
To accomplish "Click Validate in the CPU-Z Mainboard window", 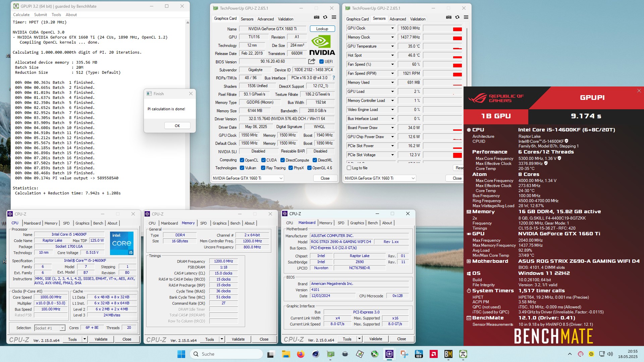I will click(376, 339).
